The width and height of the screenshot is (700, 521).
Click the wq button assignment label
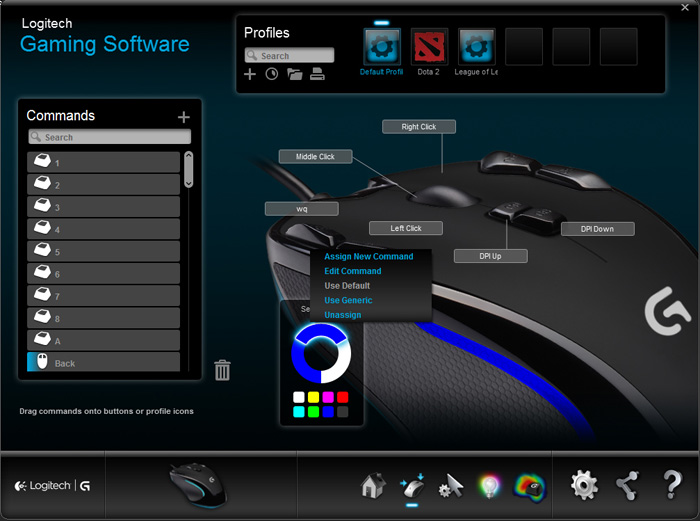coord(302,209)
